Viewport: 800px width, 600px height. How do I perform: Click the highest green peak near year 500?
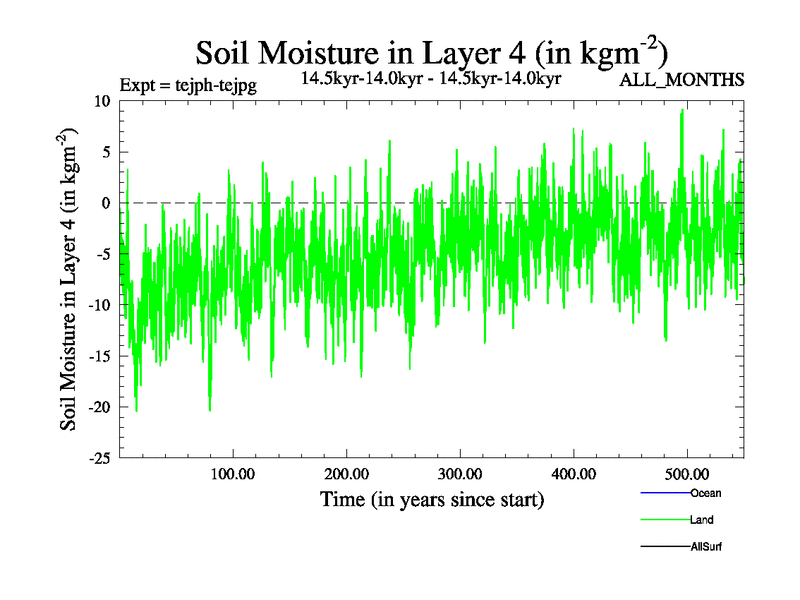[682, 111]
